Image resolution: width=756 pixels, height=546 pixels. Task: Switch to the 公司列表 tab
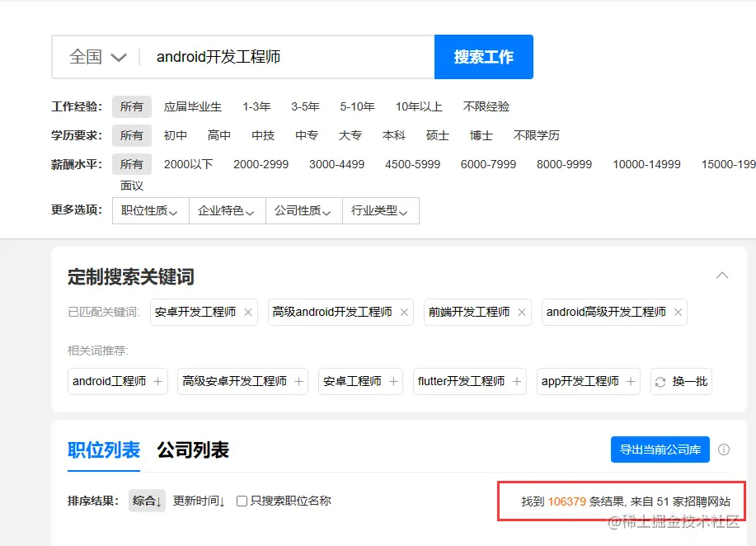(191, 450)
